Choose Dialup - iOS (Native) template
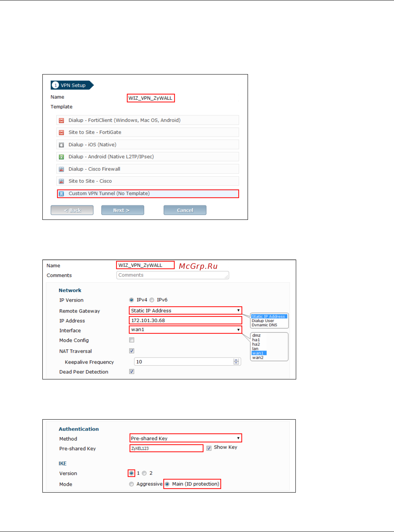Screen dimensions: 394x532 148,145
